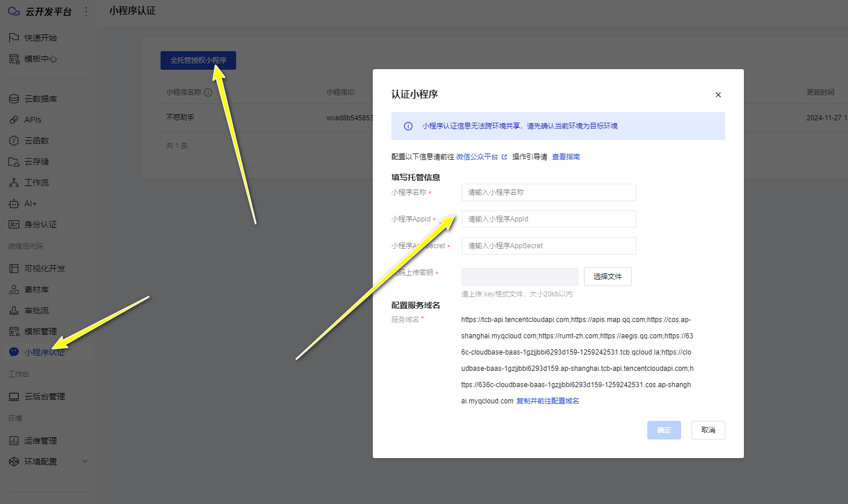Click the 环境配置 cube icon

coord(14,462)
